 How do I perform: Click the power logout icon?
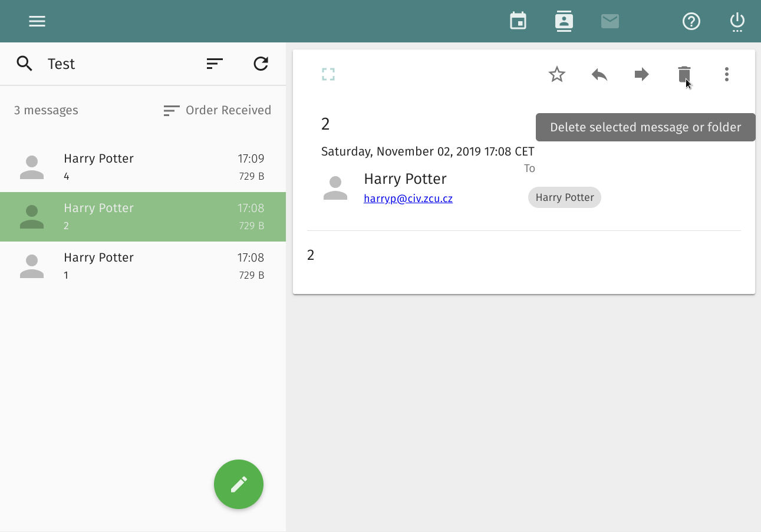click(737, 21)
